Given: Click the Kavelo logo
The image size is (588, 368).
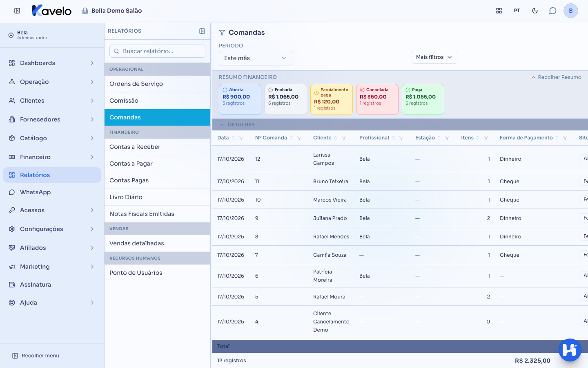Looking at the screenshot, I should click(x=51, y=11).
